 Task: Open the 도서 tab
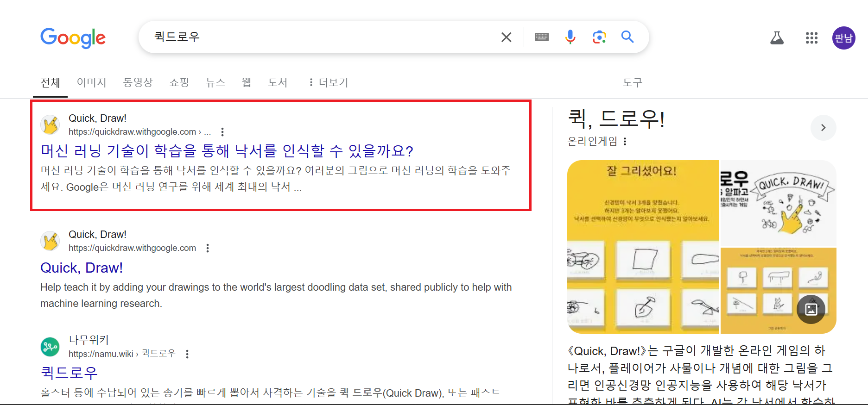click(x=278, y=82)
